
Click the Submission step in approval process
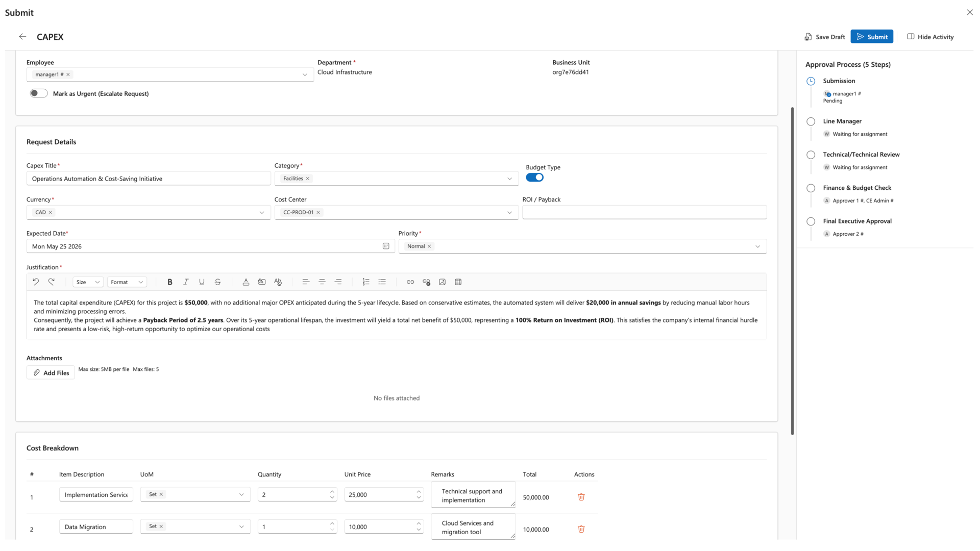pyautogui.click(x=839, y=81)
